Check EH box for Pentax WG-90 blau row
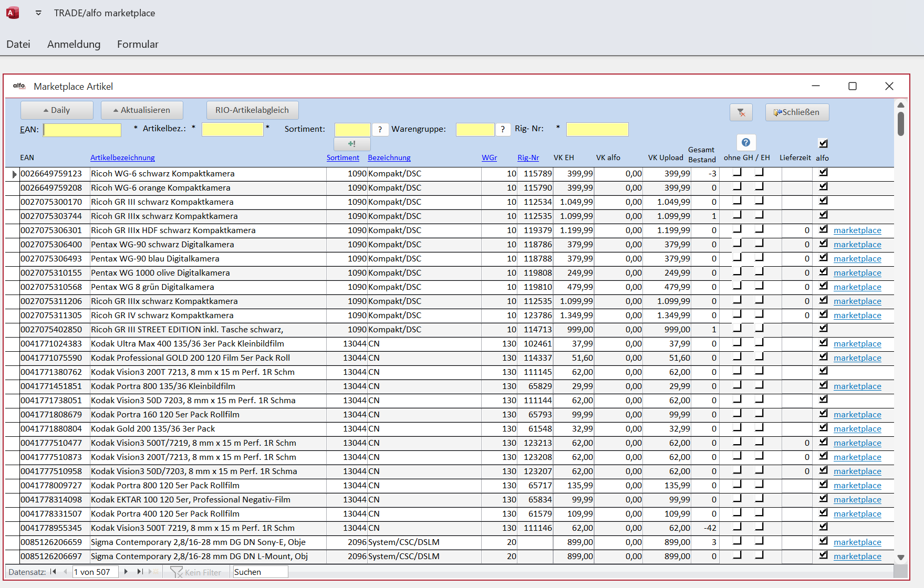Screen dimensions: 924x588 pos(760,257)
